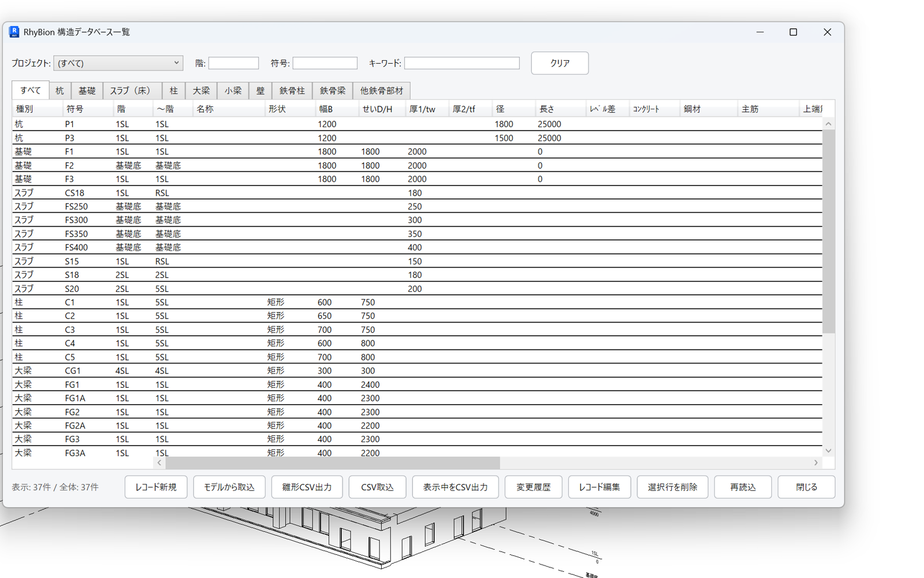
Task: Click the 形状 column header
Action: [290, 109]
